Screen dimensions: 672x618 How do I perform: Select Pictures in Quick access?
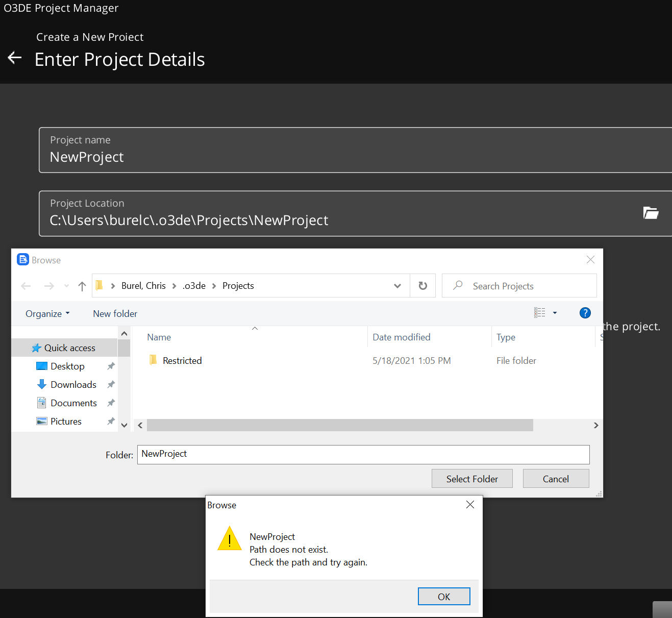[66, 422]
